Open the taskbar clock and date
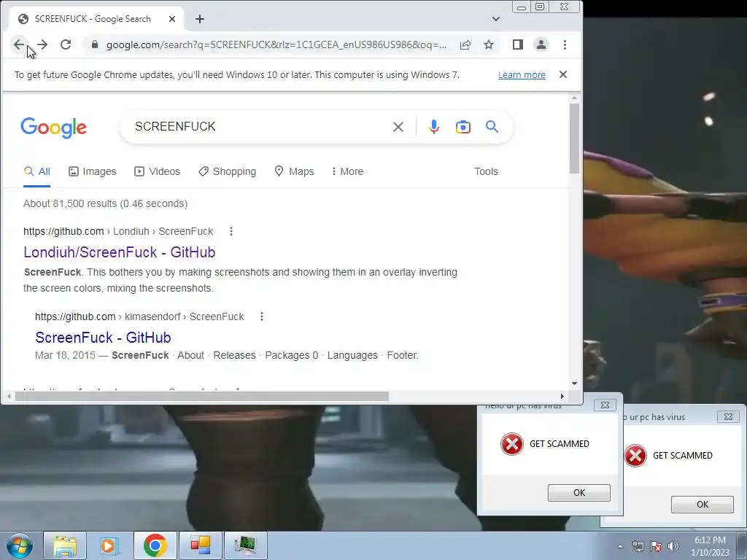747x560 pixels. click(x=710, y=546)
